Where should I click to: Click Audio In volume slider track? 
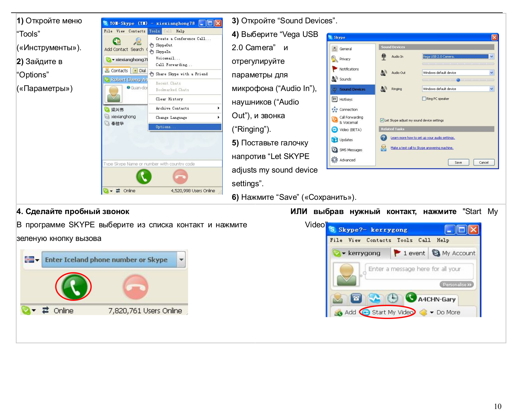point(458,64)
